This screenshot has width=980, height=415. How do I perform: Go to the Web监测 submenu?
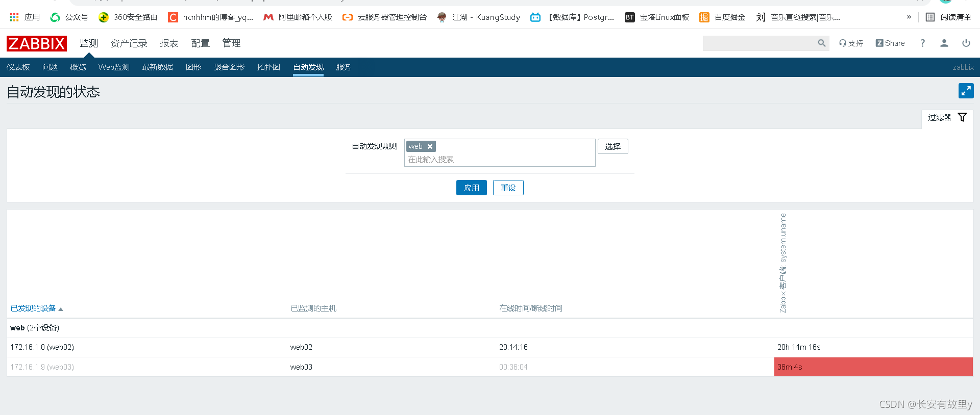click(114, 67)
